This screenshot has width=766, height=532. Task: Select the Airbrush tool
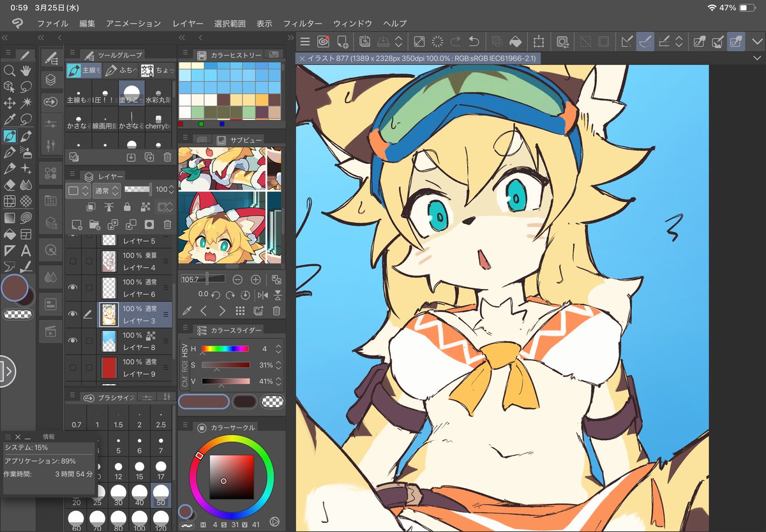tap(26, 152)
